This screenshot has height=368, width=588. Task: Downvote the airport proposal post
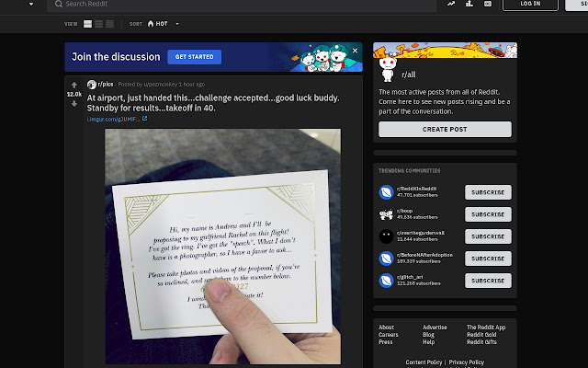point(74,103)
